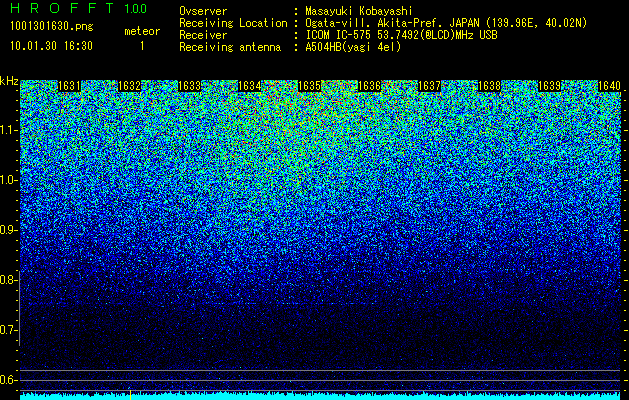Click the 1636 time marker
The width and height of the screenshot is (629, 400).
coord(369,86)
